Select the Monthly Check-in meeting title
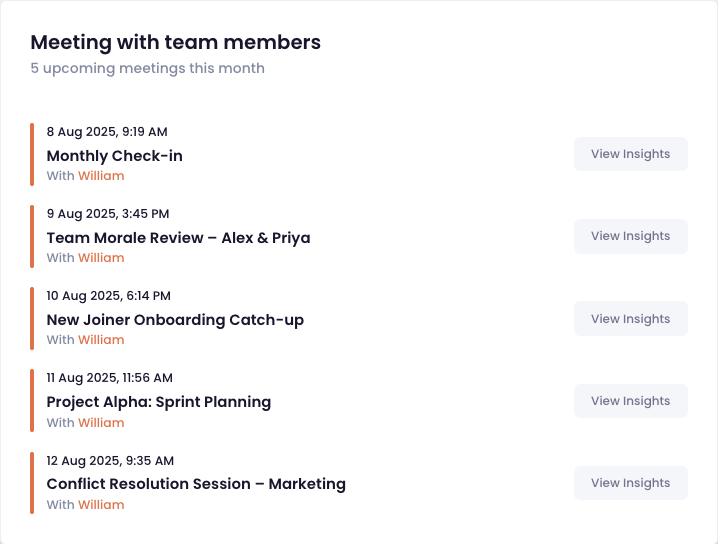Viewport: 718px width, 544px height. [114, 156]
